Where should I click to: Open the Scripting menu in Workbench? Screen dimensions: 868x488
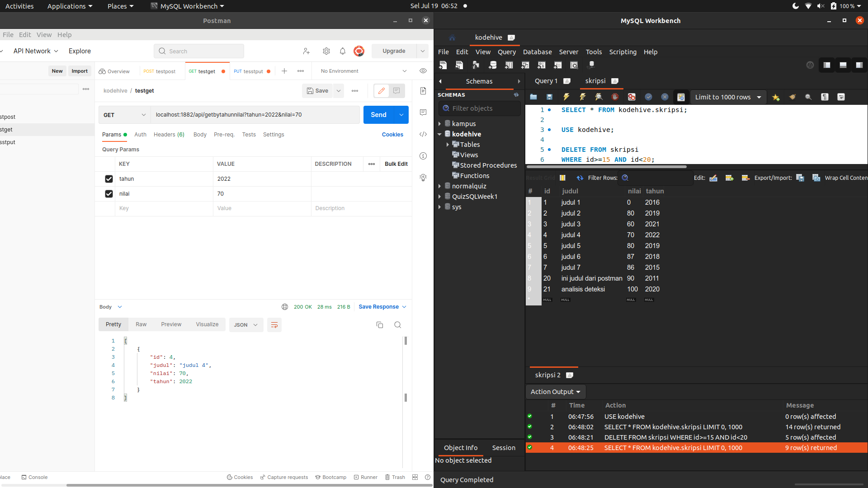point(623,52)
